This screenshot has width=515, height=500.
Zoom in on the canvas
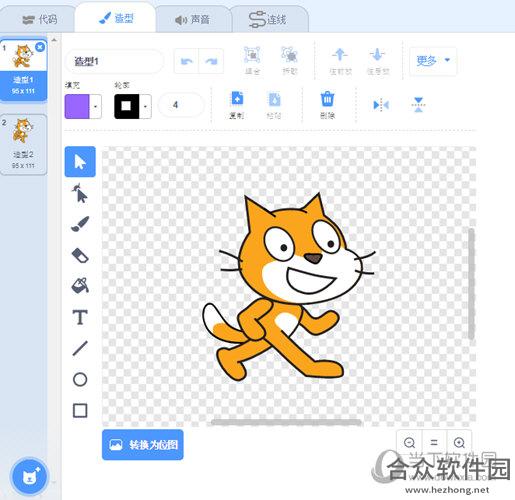click(459, 443)
